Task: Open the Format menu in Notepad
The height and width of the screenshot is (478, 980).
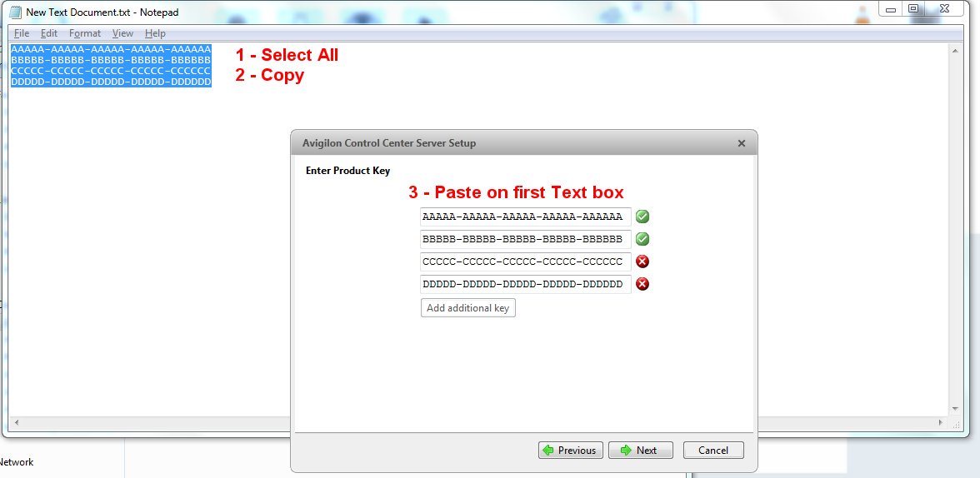Action: click(x=85, y=33)
